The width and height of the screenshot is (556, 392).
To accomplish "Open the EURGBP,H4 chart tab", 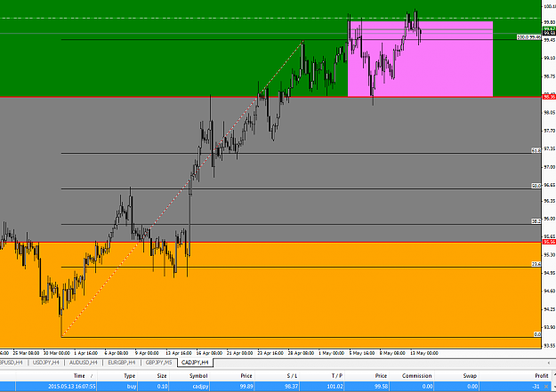I will coord(121,363).
